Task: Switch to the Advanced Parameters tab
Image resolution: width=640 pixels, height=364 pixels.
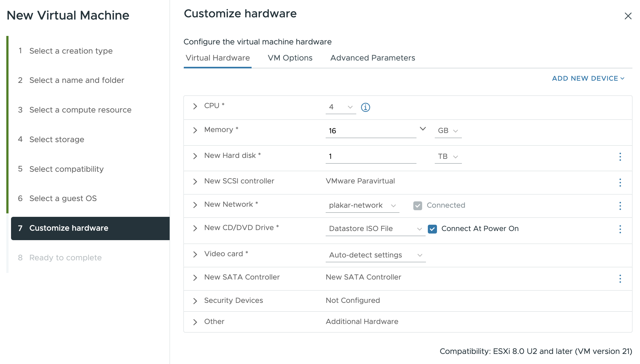Action: click(x=373, y=58)
